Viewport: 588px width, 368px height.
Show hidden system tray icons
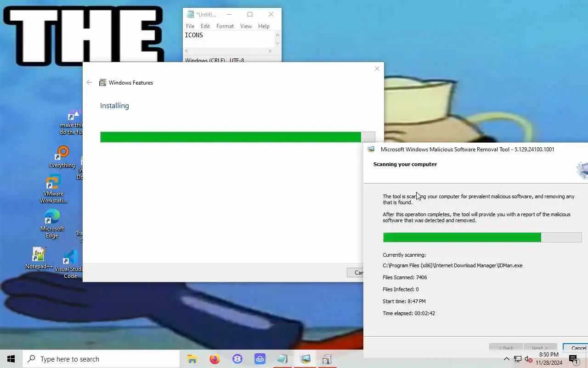tap(506, 359)
